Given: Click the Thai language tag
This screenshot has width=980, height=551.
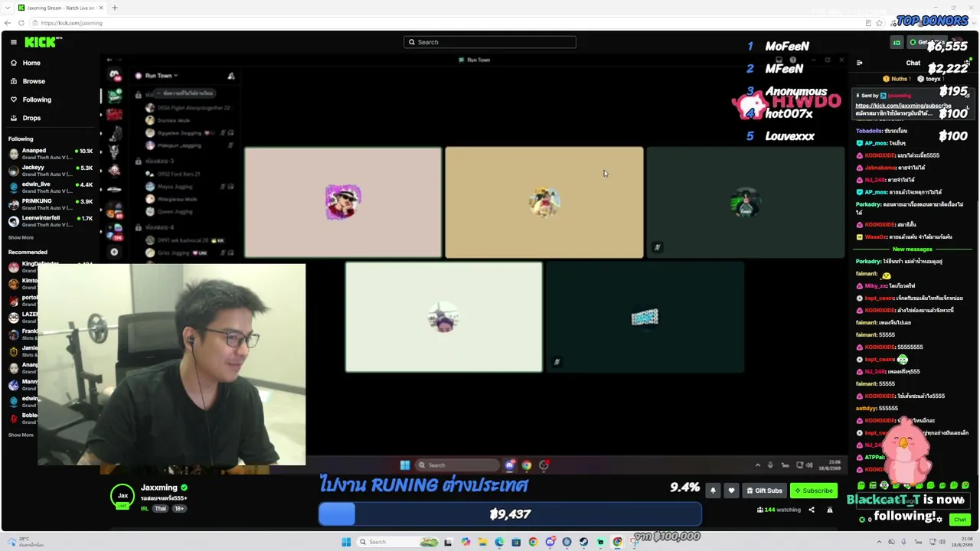Looking at the screenshot, I should click(x=160, y=509).
